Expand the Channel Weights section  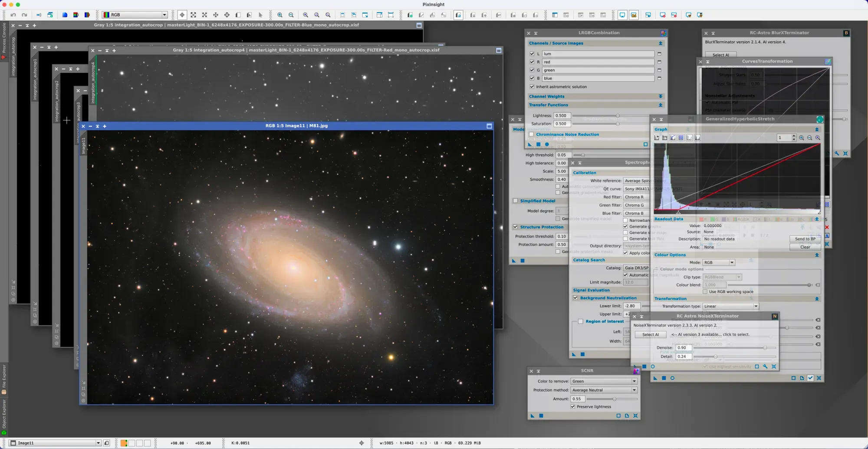pos(660,96)
